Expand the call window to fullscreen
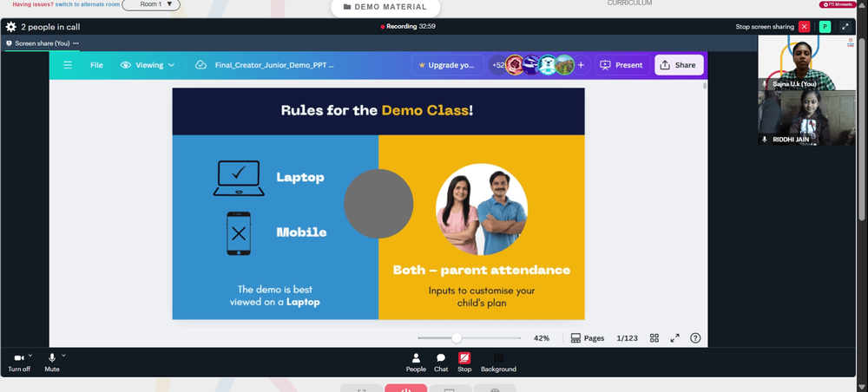The width and height of the screenshot is (868, 392). (x=845, y=27)
